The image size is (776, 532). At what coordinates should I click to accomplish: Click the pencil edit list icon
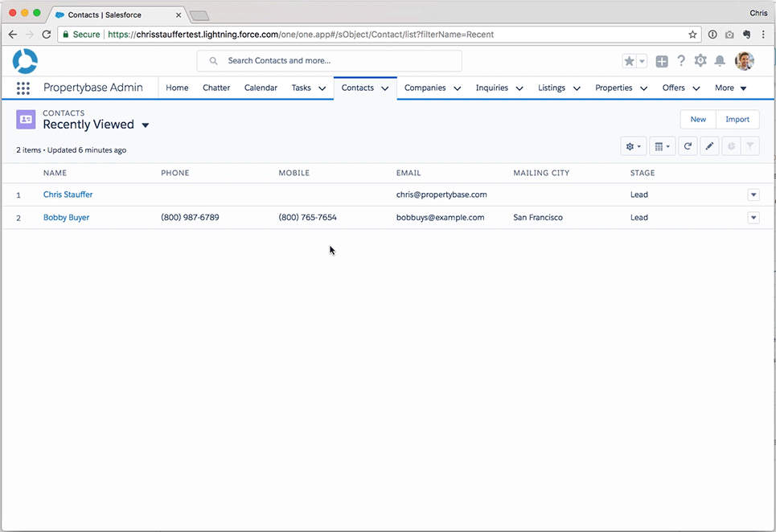[x=709, y=146]
